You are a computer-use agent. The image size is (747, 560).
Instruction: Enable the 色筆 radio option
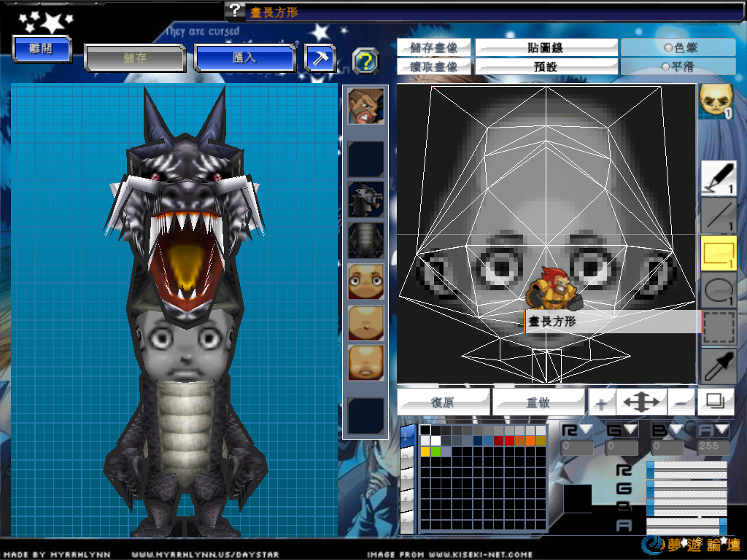point(678,47)
